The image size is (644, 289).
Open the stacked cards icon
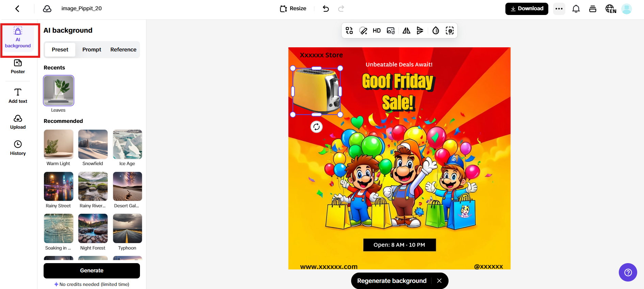[593, 9]
